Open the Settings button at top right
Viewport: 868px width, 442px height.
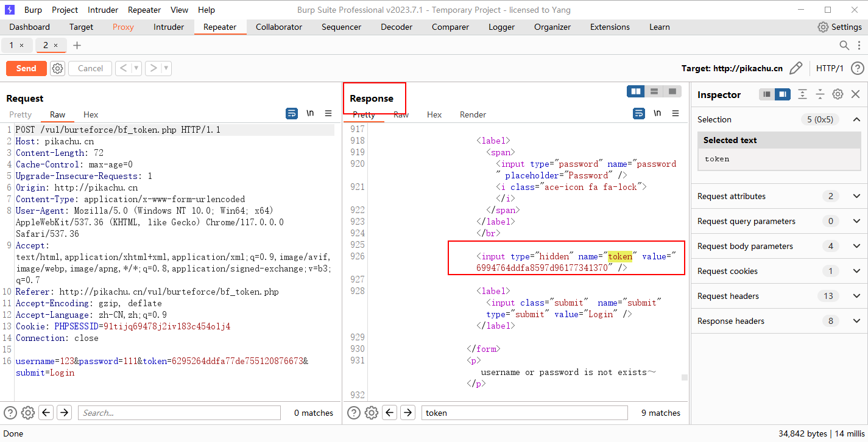coord(839,27)
